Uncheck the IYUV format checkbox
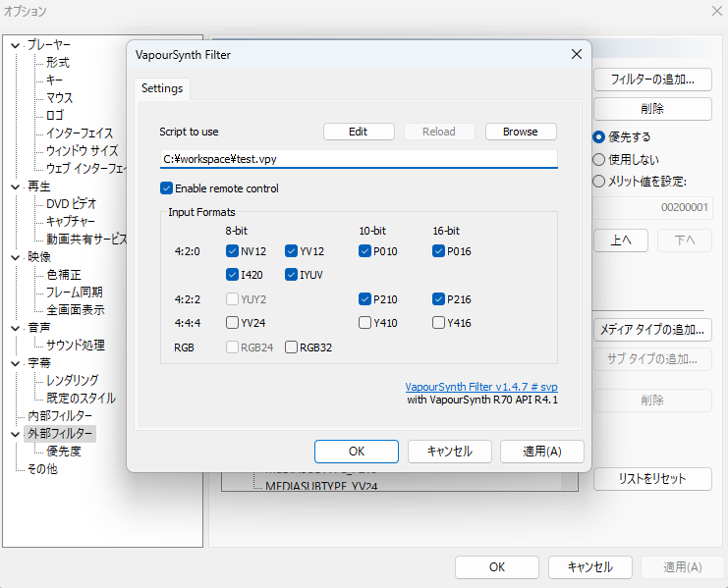The image size is (728, 588). tap(291, 275)
